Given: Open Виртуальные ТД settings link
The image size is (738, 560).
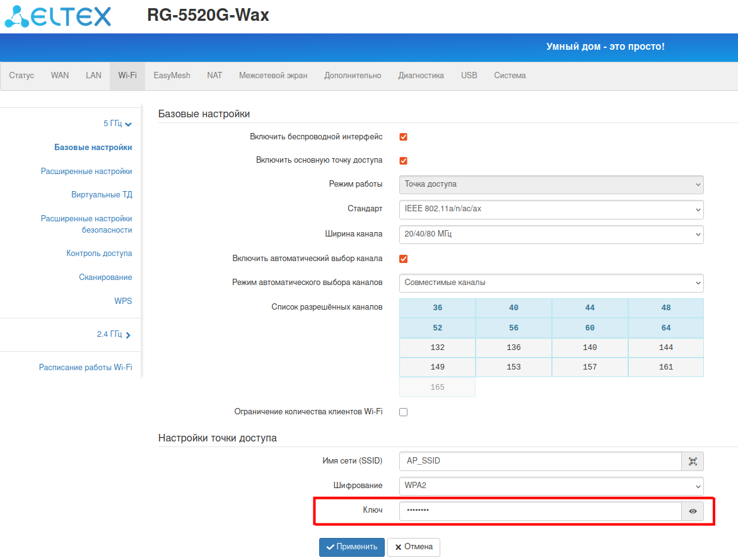Looking at the screenshot, I should [x=102, y=195].
